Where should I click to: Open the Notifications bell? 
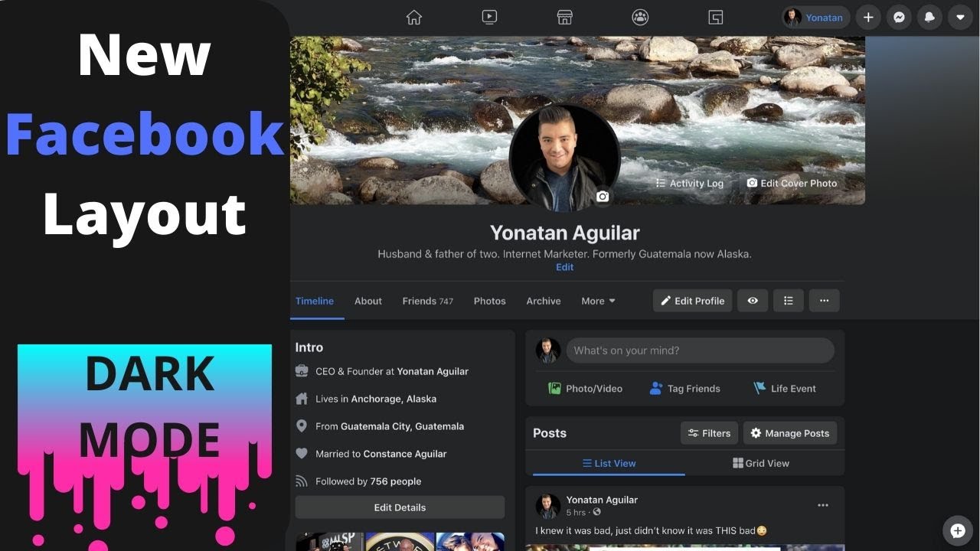pos(930,18)
